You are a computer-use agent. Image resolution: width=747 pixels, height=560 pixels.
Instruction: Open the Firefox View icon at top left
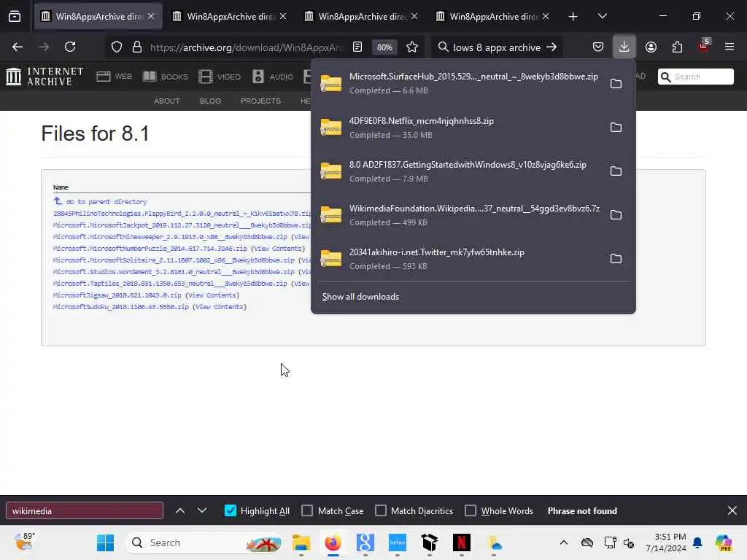[15, 17]
